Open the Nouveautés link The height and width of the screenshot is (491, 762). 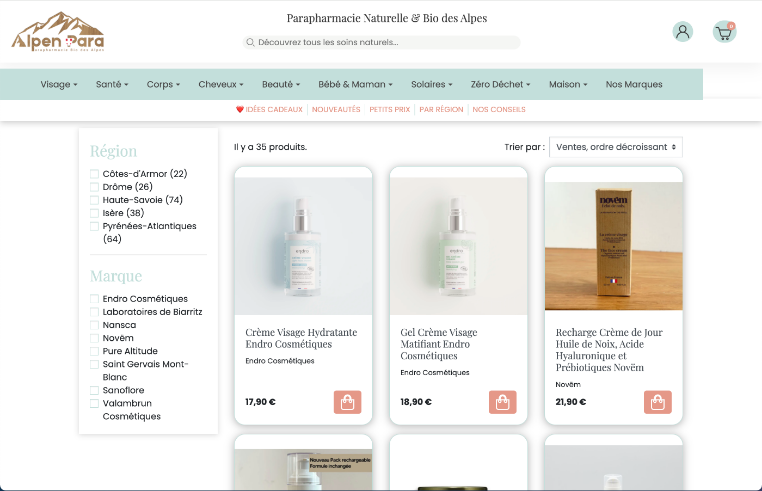click(x=336, y=109)
